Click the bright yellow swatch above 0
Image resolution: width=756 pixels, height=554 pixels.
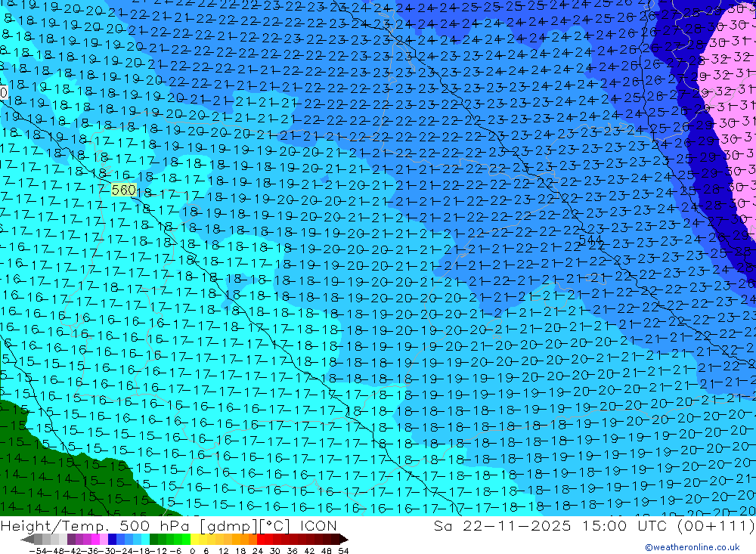(x=195, y=539)
